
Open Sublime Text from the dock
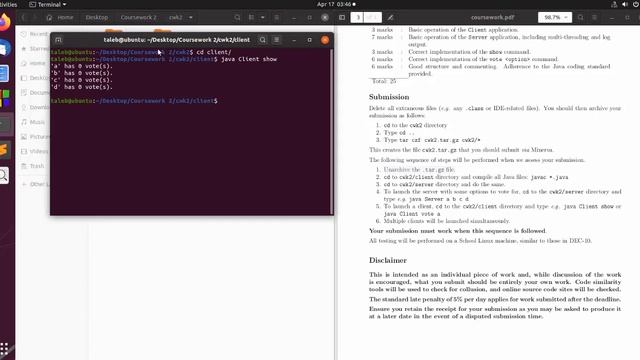pos(4,150)
